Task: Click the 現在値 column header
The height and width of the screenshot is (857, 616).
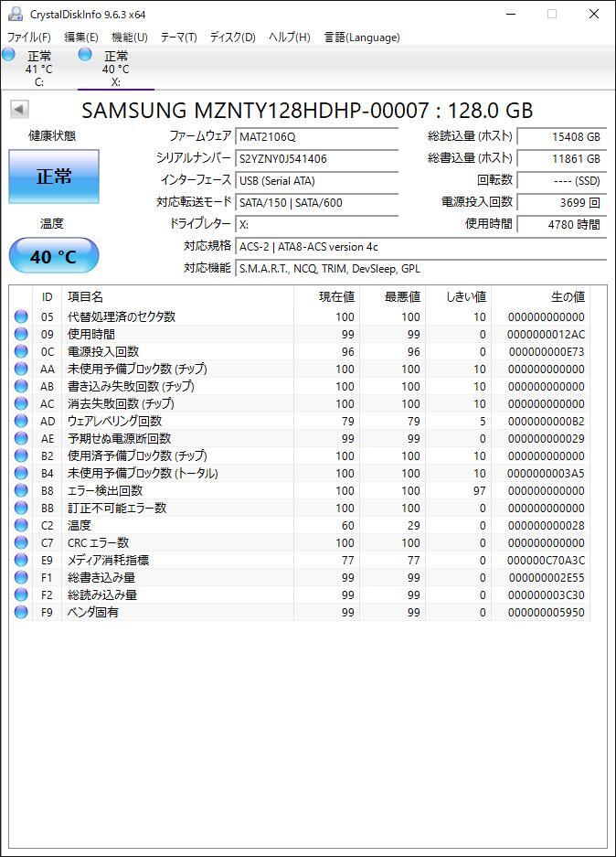Action: 326,296
